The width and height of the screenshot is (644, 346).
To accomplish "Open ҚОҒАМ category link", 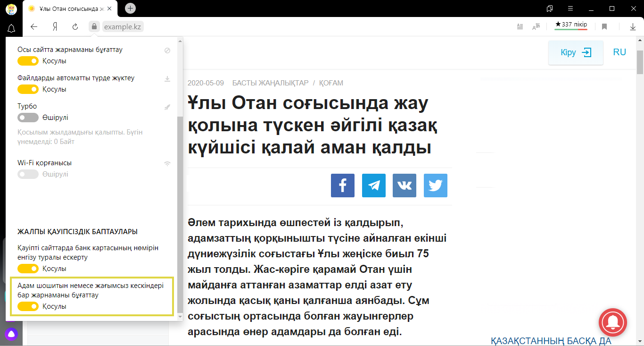I will pyautogui.click(x=331, y=83).
